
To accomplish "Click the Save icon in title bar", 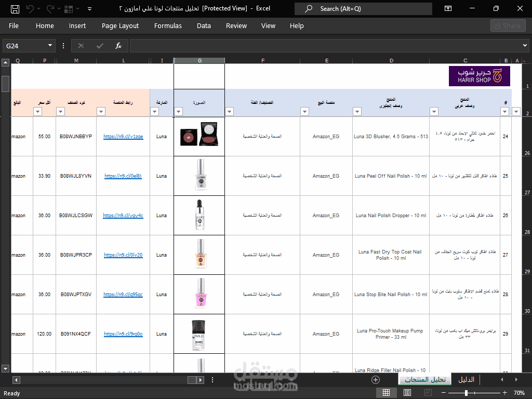I will pos(15,9).
